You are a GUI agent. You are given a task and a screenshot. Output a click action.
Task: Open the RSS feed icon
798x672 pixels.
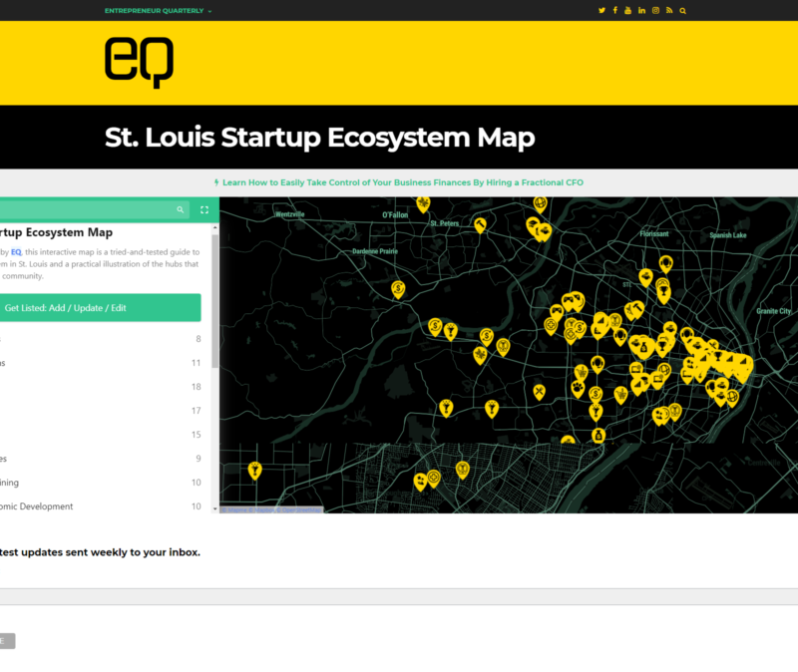pos(669,11)
